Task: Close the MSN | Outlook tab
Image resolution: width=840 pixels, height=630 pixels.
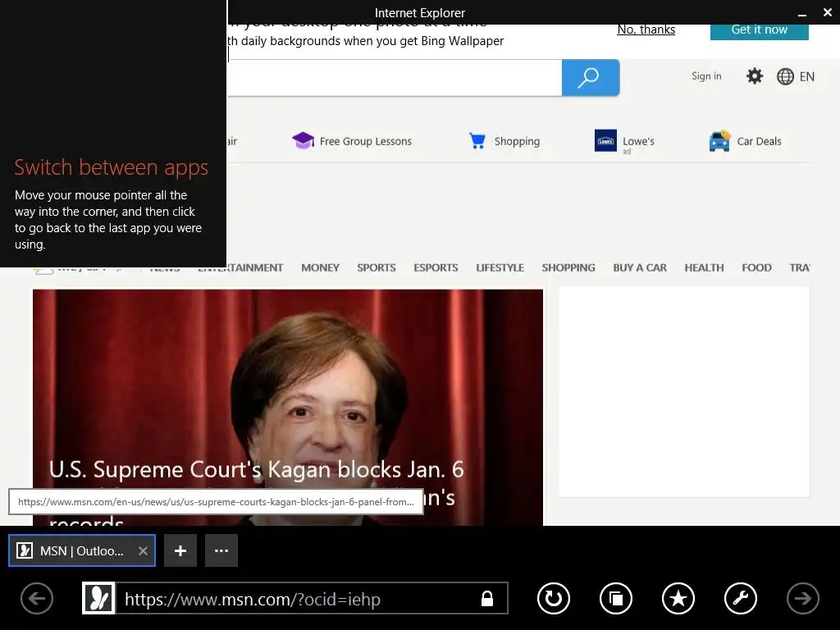Action: 143,550
